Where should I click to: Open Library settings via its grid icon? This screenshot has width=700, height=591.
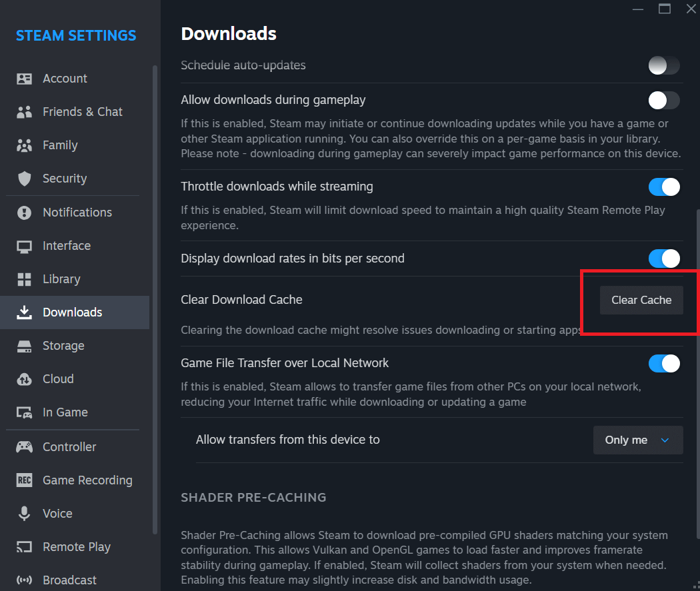click(25, 279)
